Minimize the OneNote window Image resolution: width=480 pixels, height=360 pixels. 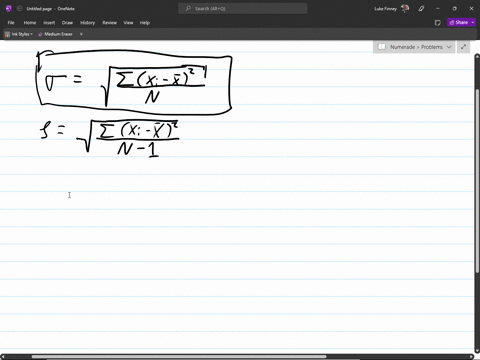[438, 9]
